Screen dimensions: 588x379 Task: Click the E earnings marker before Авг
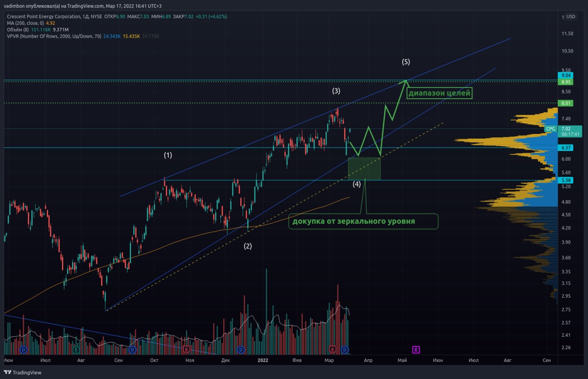coord(76,350)
